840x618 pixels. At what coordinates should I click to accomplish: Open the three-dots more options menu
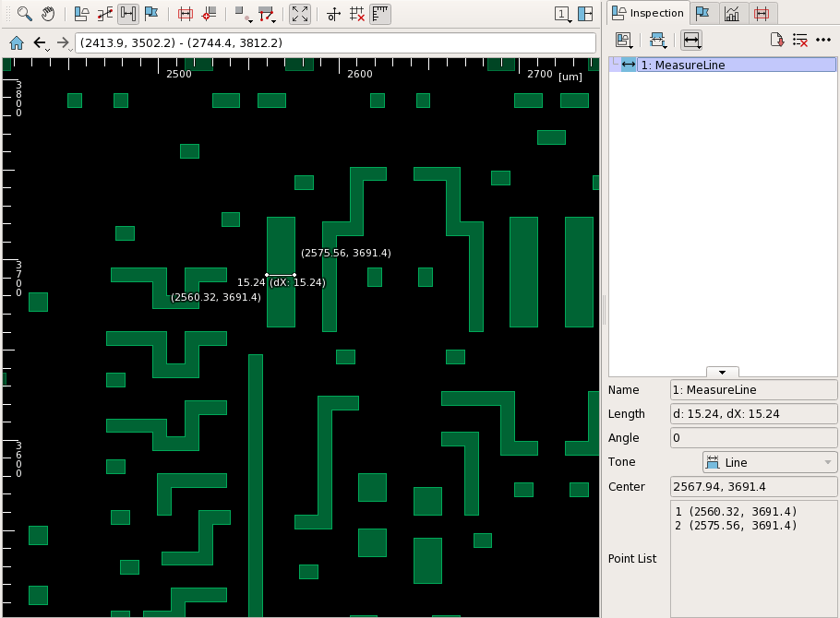(x=823, y=40)
